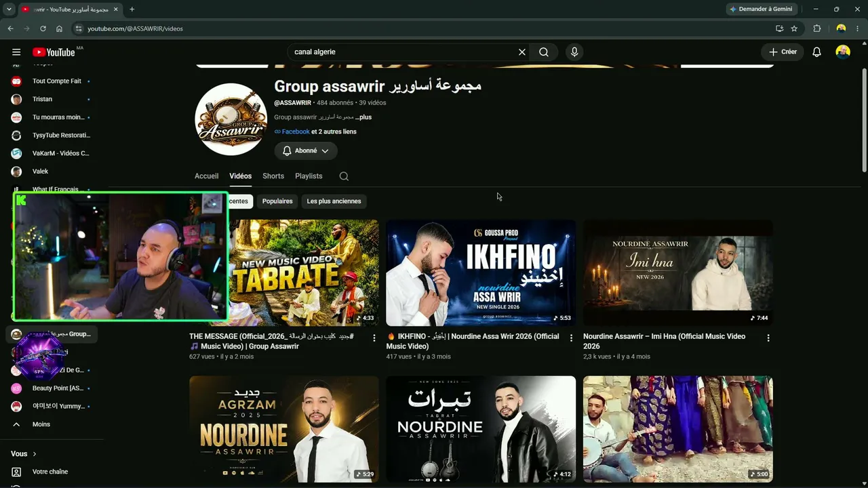The width and height of the screenshot is (868, 488).
Task: Open the Chrome profile avatar
Action: [x=841, y=28]
